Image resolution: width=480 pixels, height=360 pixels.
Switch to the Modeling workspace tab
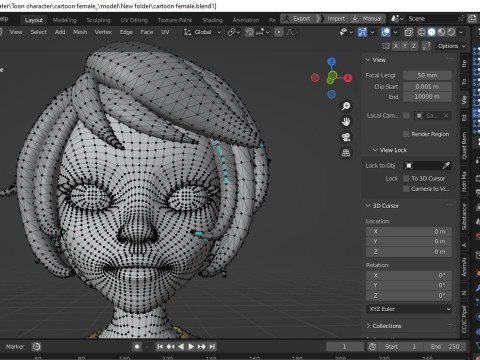64,20
